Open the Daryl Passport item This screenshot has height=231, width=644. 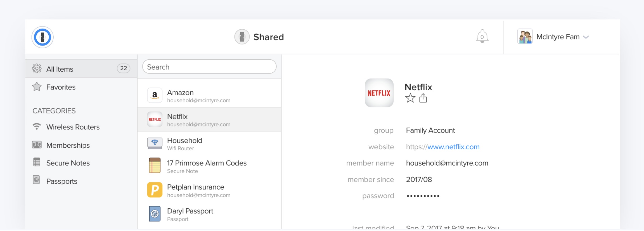tap(209, 214)
